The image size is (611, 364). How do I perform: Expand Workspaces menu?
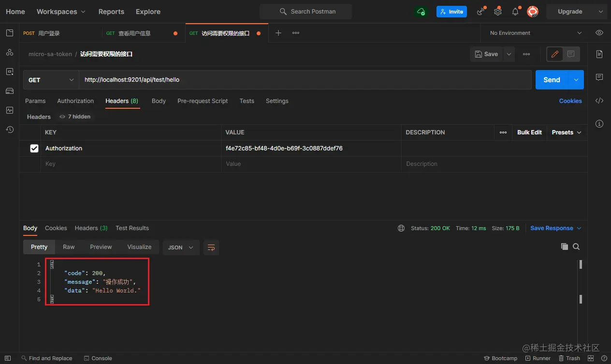tap(61, 12)
